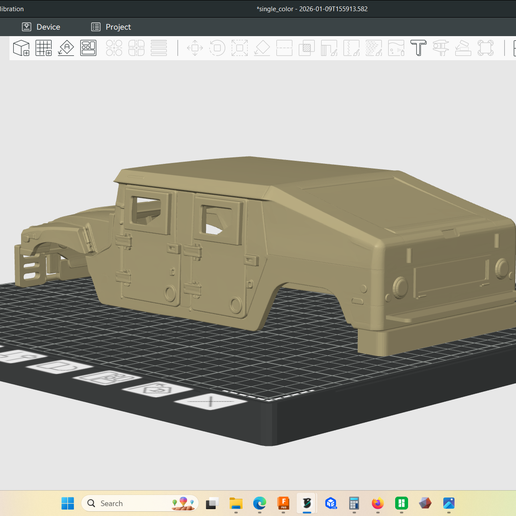
Task: Select the Color painting tool
Action: coord(374,48)
